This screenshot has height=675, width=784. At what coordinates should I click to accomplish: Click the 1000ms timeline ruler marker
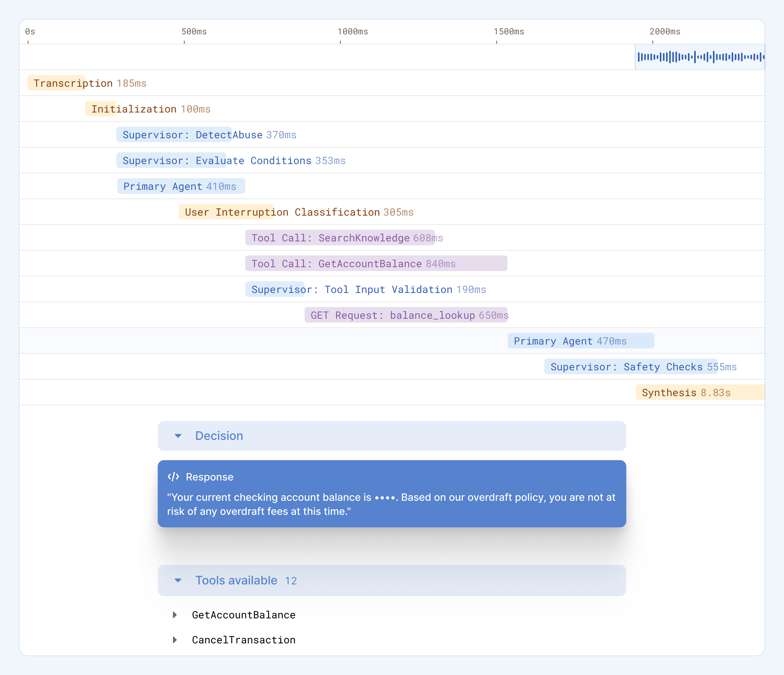pos(352,32)
